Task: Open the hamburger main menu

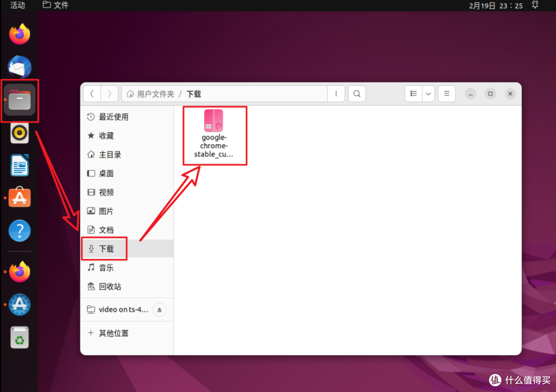Action: 446,94
